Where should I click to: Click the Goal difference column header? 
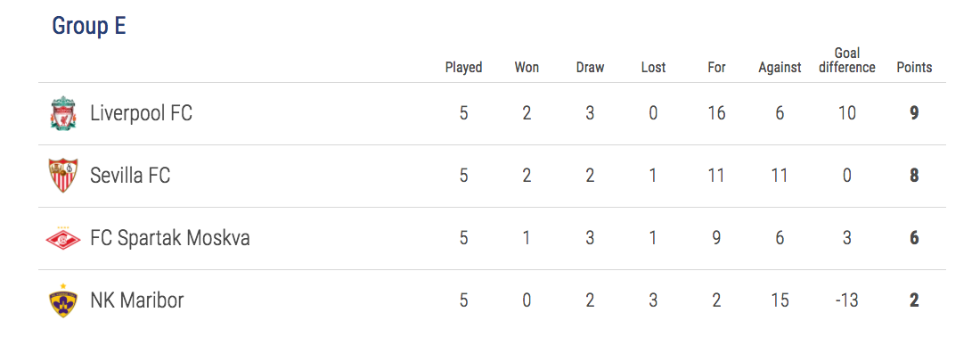pyautogui.click(x=847, y=61)
